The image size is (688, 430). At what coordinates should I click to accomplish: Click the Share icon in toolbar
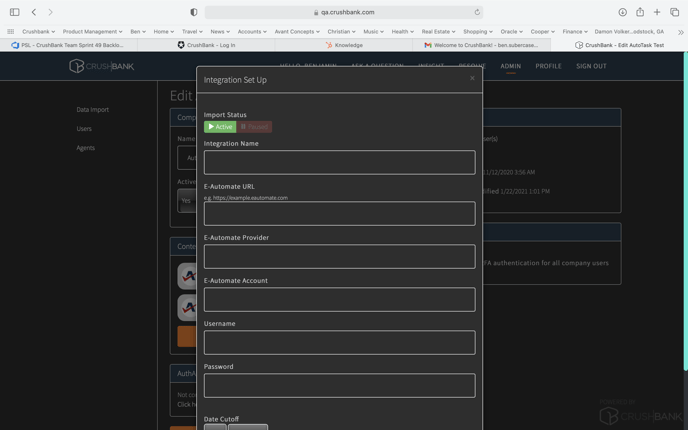640,12
